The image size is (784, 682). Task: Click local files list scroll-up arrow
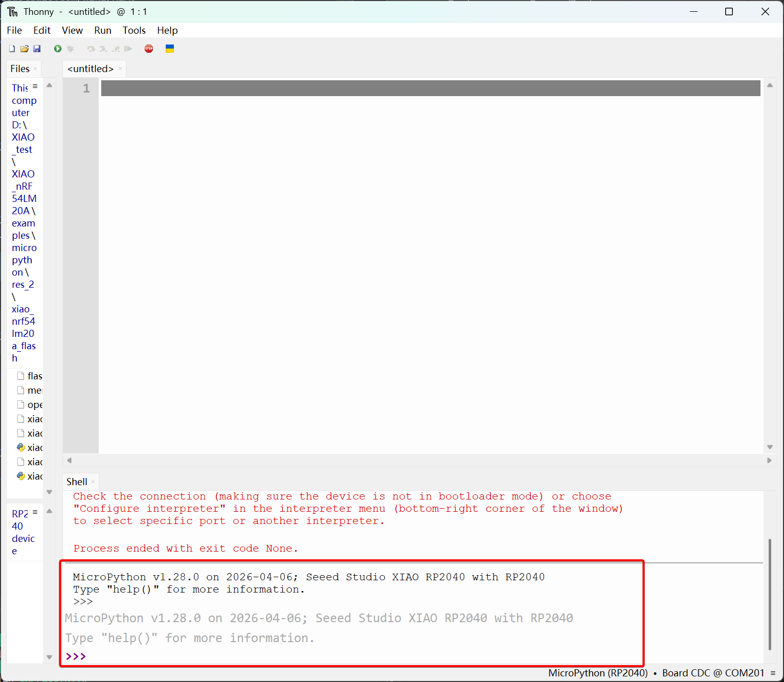(50, 85)
